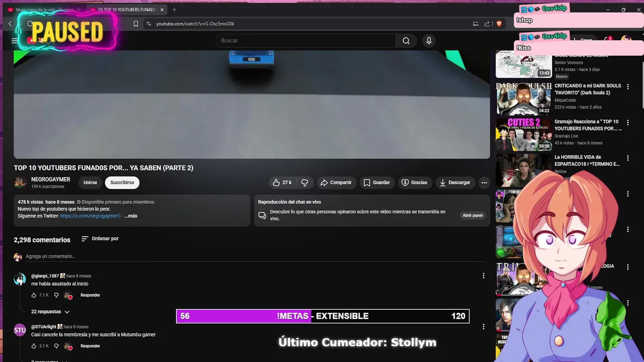The height and width of the screenshot is (362, 644).
Task: Click the Suscribirse button
Action: pos(122,183)
